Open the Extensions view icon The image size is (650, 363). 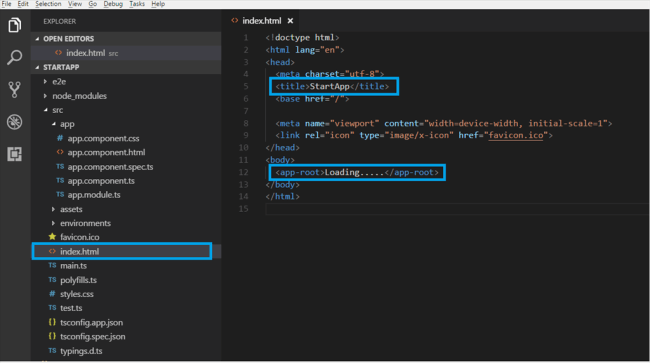coord(15,154)
